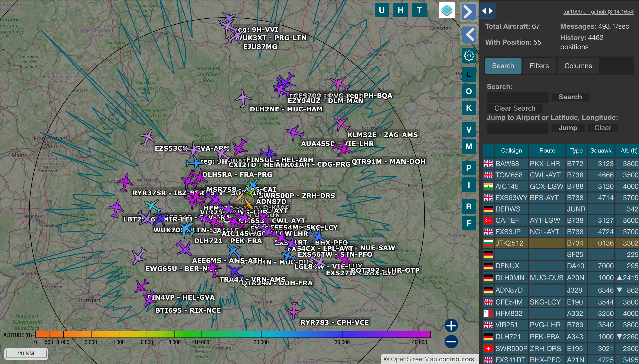639x364 pixels.
Task: Focus the Jump to Airport field
Action: 518,128
